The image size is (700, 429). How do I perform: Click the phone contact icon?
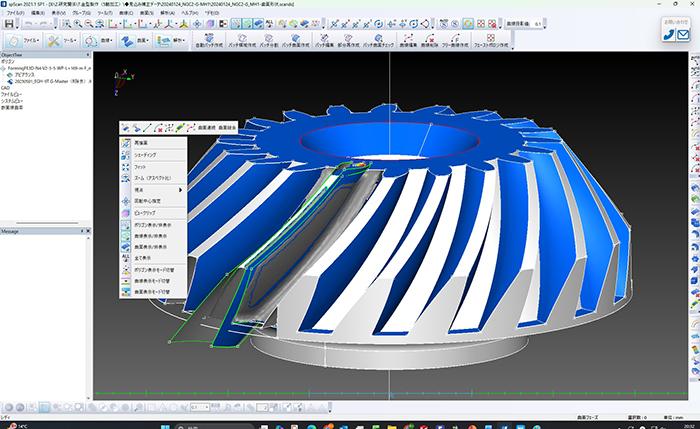(x=668, y=35)
